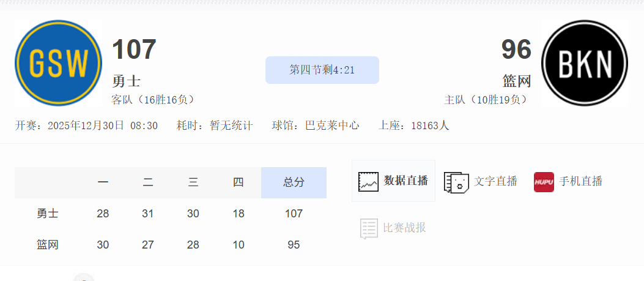Click the 二 second quarter column header
Viewport: 644px width, 281px height.
[148, 182]
